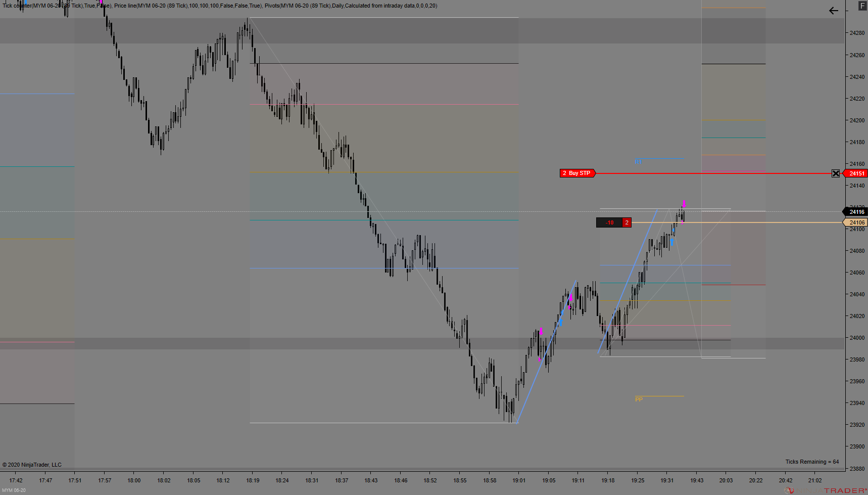Click the tan position entry line
This screenshot has width=868, height=495.
point(737,222)
